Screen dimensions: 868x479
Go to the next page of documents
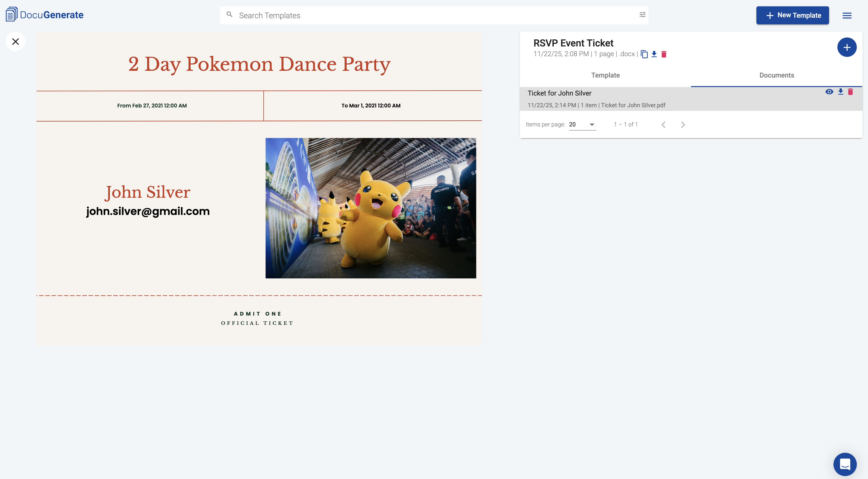[683, 125]
